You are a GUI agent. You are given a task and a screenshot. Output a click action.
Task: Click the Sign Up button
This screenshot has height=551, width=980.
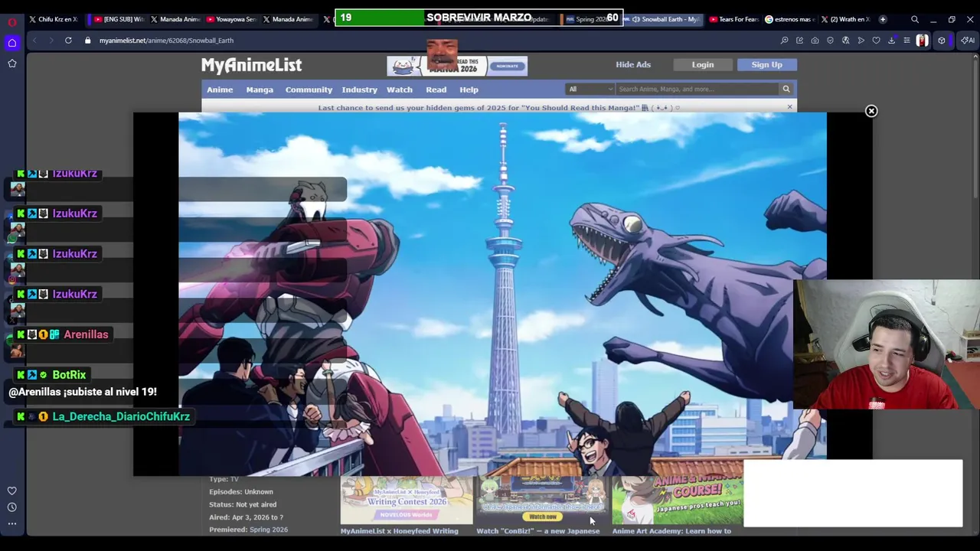(766, 64)
